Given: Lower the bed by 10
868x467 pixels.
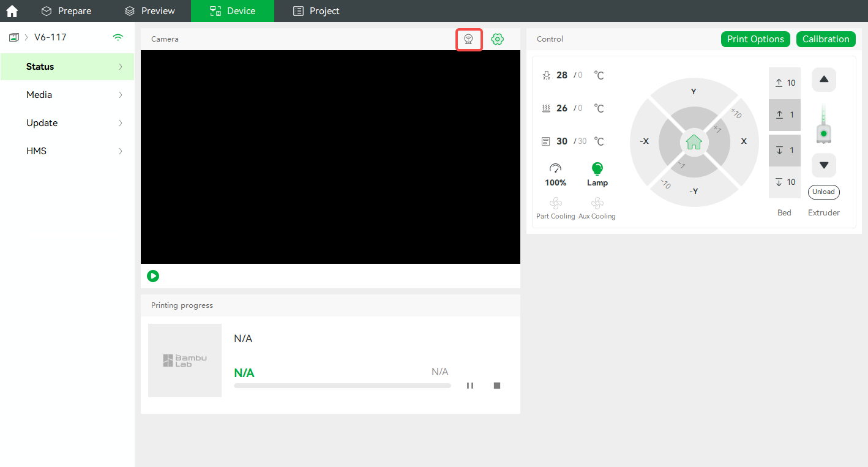Looking at the screenshot, I should tap(785, 182).
